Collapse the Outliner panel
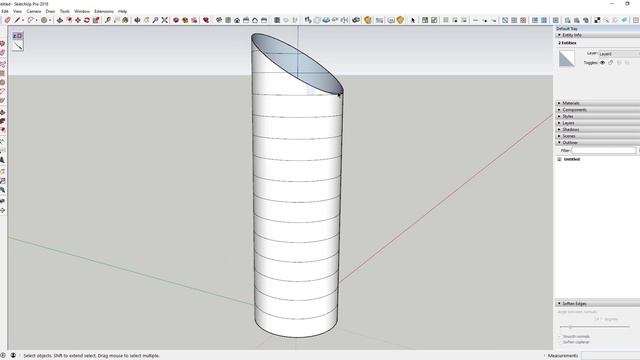The image size is (640, 360). pyautogui.click(x=559, y=142)
